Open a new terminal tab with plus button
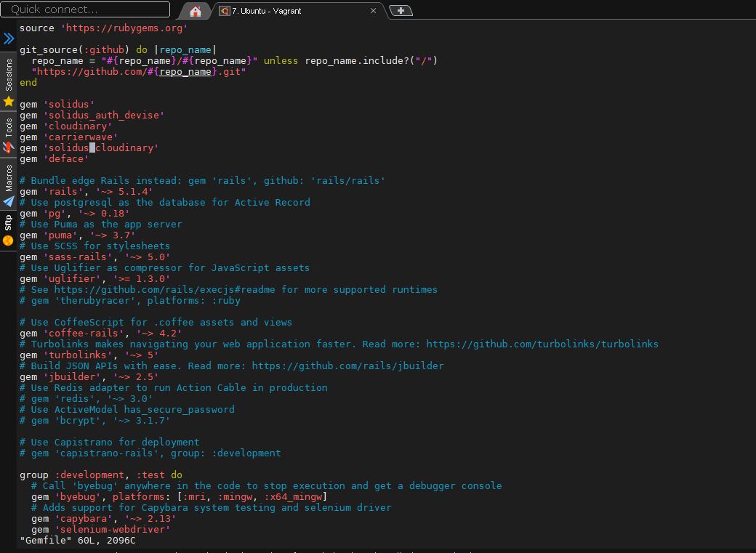This screenshot has height=553, width=756. pos(402,10)
